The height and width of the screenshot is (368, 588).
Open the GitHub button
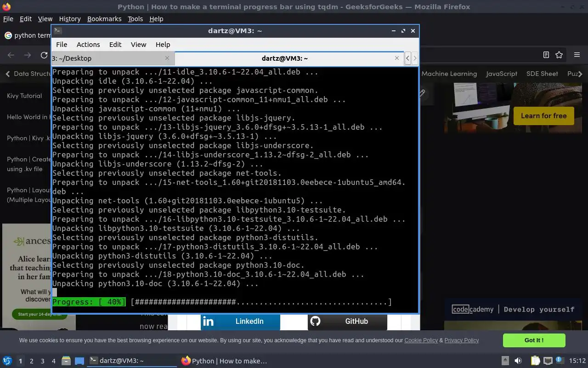347,321
